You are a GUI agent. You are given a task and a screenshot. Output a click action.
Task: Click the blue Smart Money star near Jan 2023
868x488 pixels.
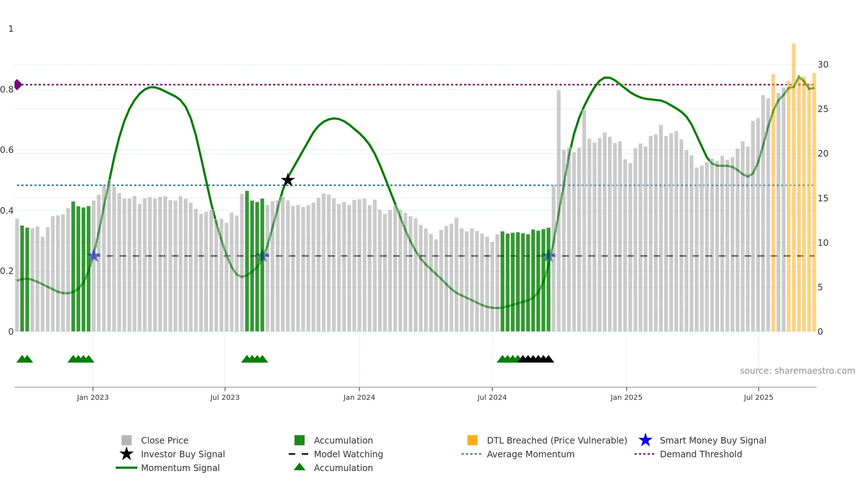94,256
